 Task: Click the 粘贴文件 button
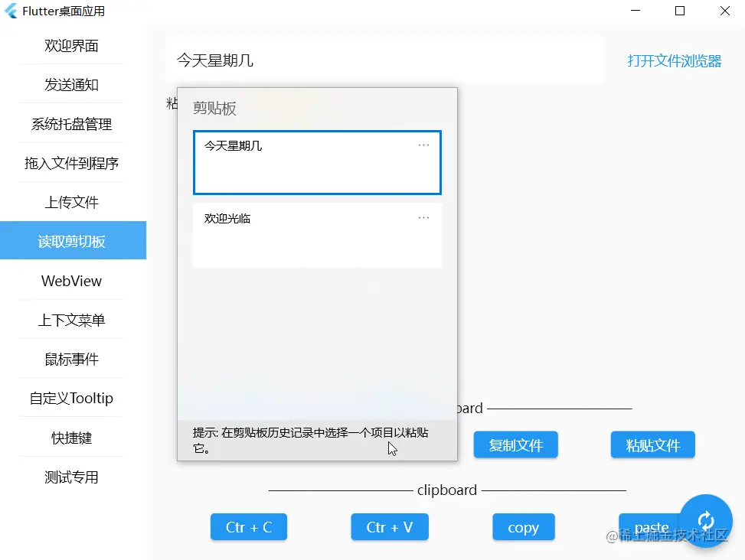pyautogui.click(x=653, y=444)
